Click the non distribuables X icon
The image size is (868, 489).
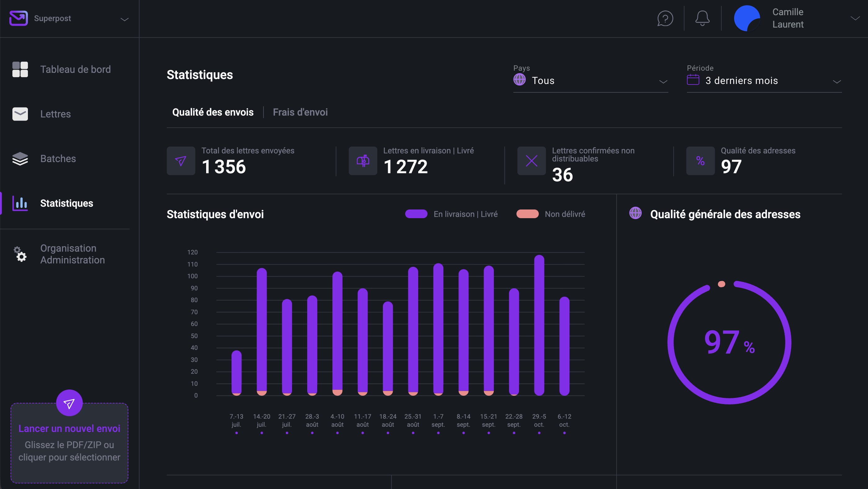coord(531,161)
